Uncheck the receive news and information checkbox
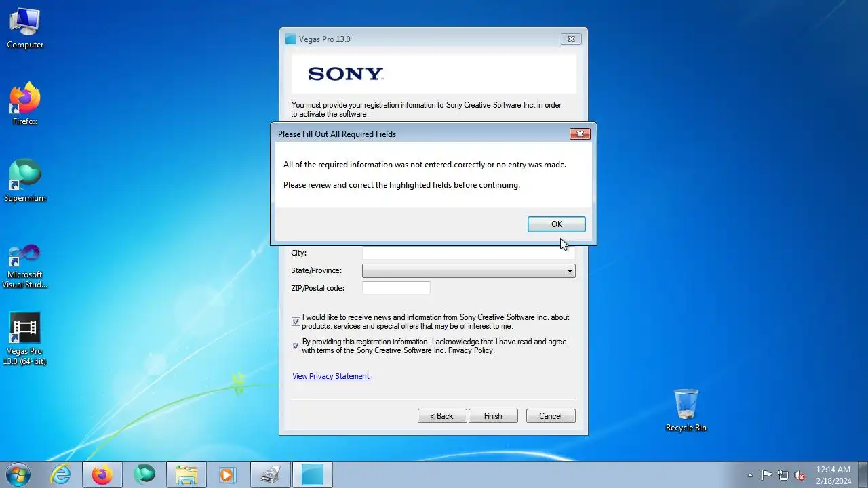This screenshot has width=868, height=488. click(x=296, y=322)
